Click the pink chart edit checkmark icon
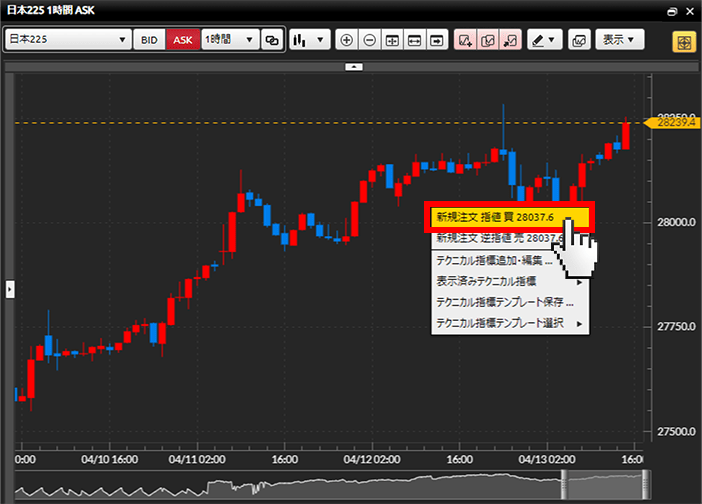This screenshot has height=504, width=702. click(488, 40)
